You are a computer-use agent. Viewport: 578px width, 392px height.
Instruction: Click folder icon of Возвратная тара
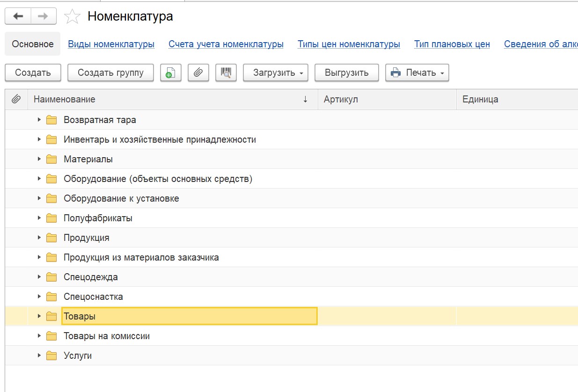pyautogui.click(x=51, y=120)
